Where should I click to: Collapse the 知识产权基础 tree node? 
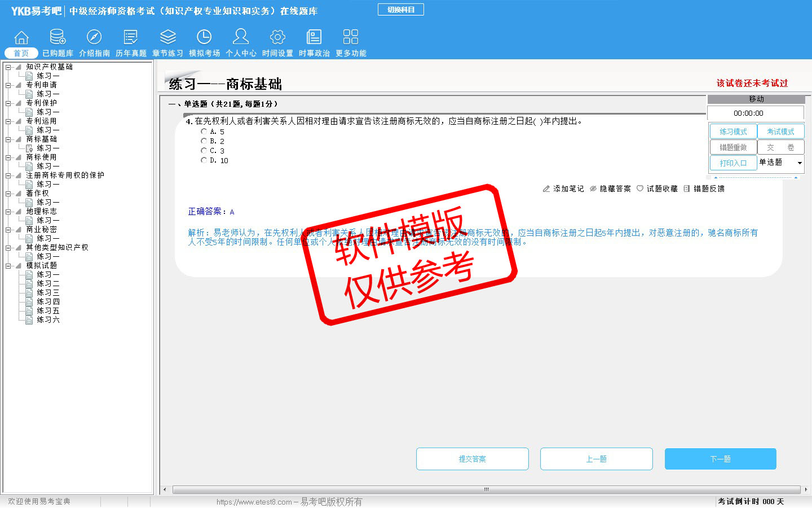pyautogui.click(x=8, y=67)
